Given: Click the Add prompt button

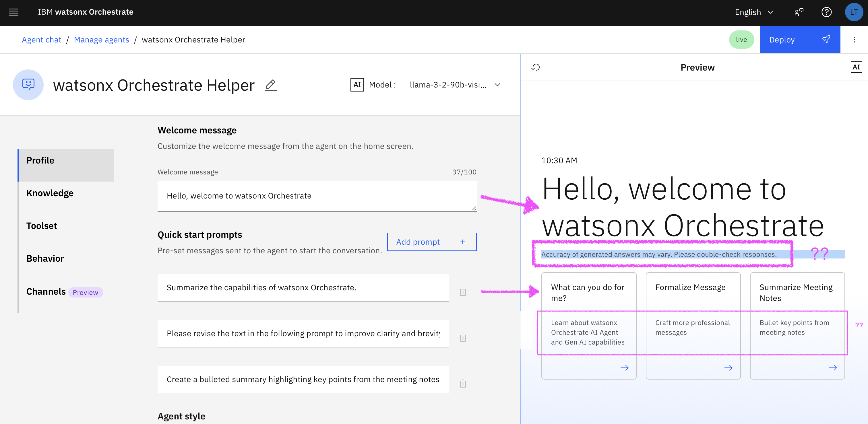Looking at the screenshot, I should click(431, 242).
